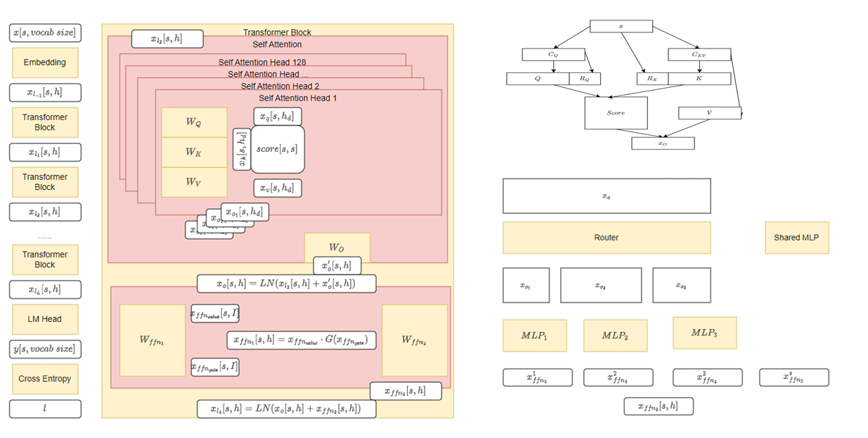Viewport: 868px width, 438px height.
Task: Select the LM Head block
Action: (45, 319)
